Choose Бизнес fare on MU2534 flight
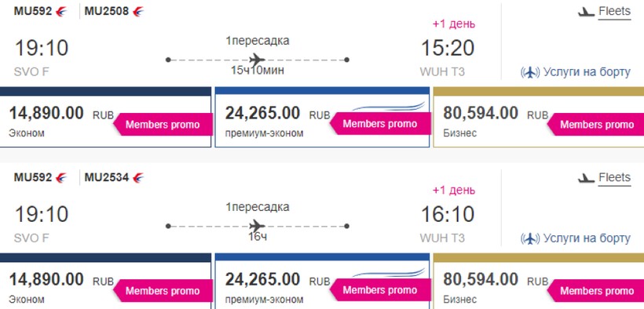Viewport: 644px width, 309px height. tap(539, 281)
